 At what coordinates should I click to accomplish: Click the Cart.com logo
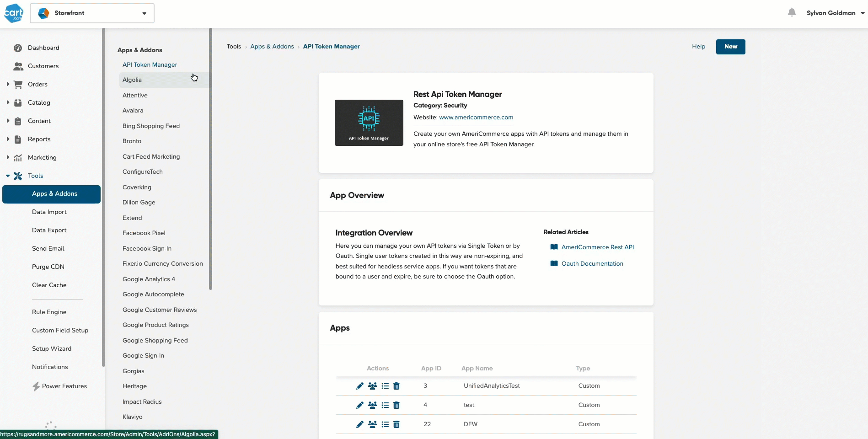[x=14, y=13]
